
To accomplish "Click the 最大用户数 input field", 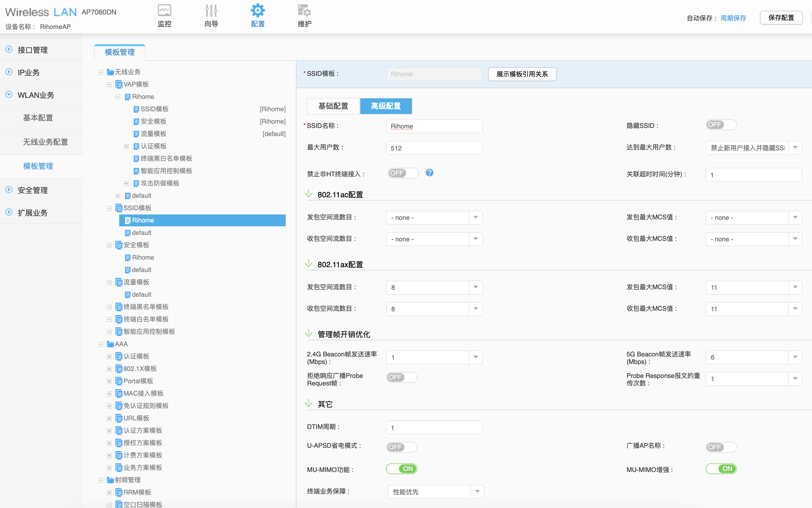I will tap(434, 148).
